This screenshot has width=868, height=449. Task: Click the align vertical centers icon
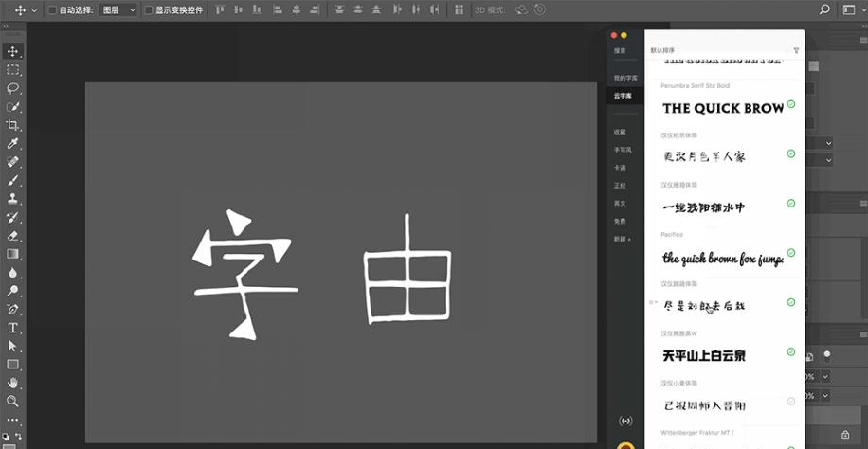(239, 9)
